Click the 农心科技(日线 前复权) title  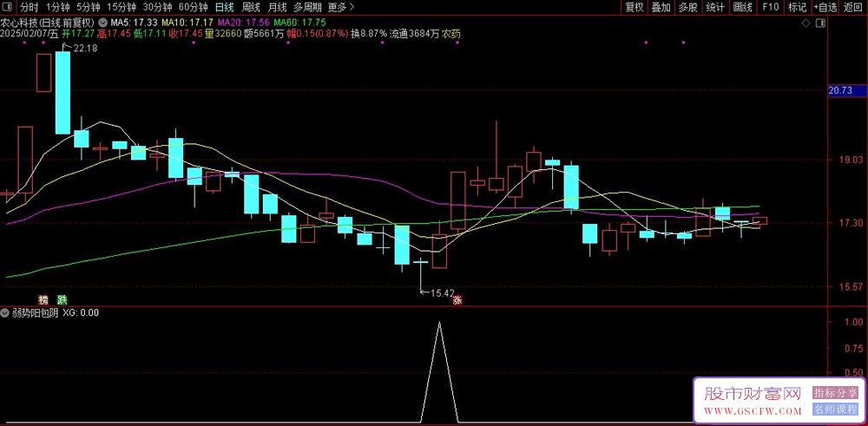49,23
